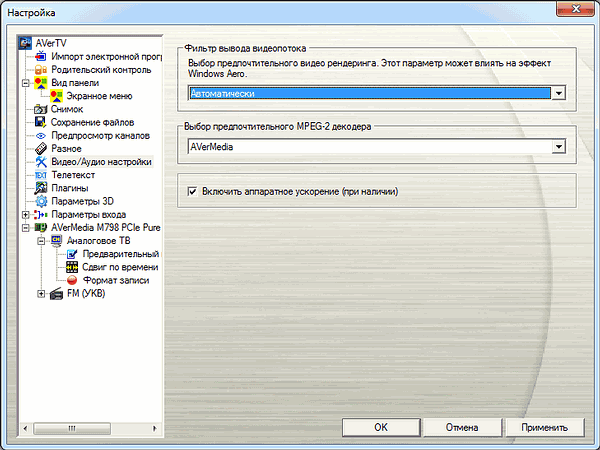Click the Снимок camera icon

click(41, 109)
